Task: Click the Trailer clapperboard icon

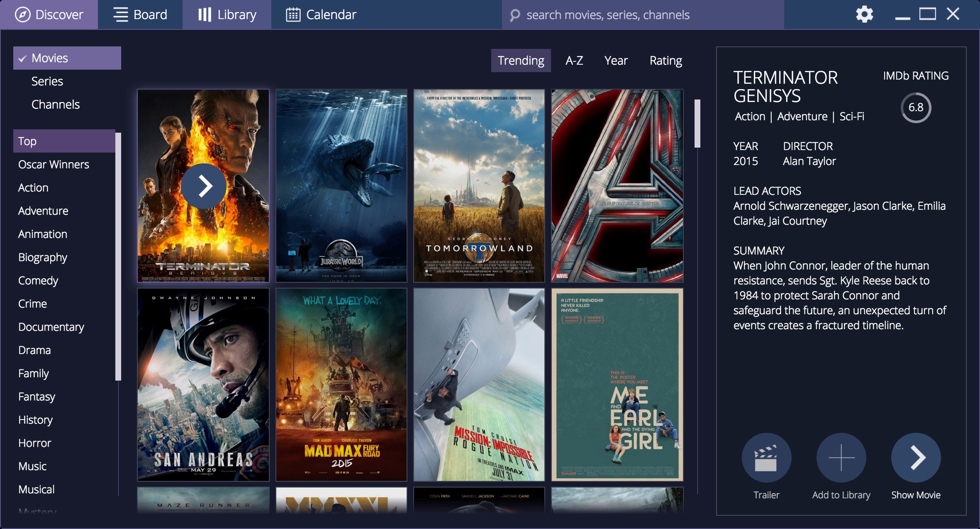Action: pos(766,458)
